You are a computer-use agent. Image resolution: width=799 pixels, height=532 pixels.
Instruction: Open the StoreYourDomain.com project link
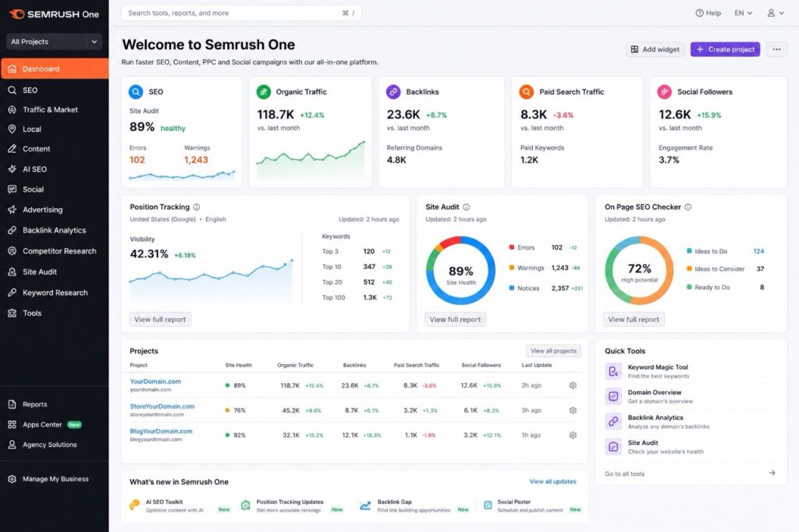click(x=162, y=406)
